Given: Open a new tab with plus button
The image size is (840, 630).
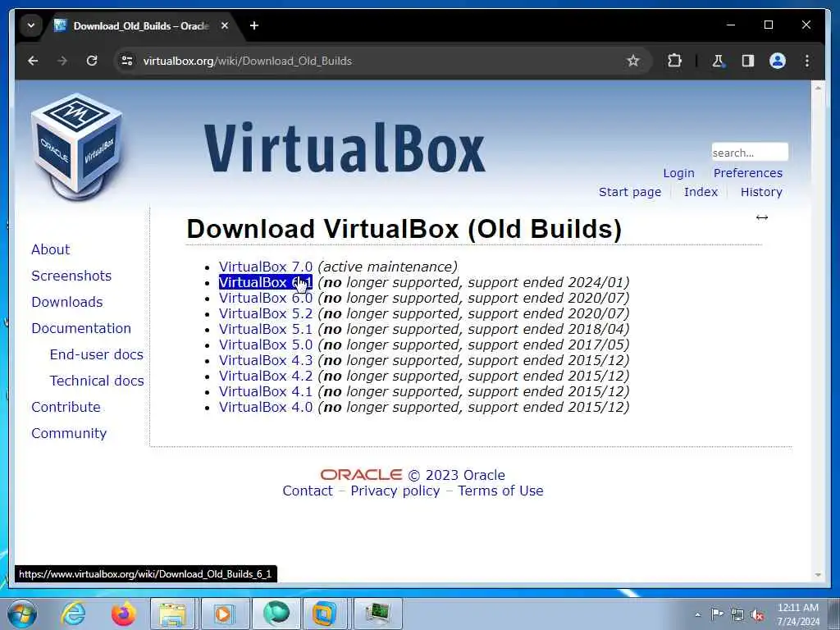Looking at the screenshot, I should point(254,25).
